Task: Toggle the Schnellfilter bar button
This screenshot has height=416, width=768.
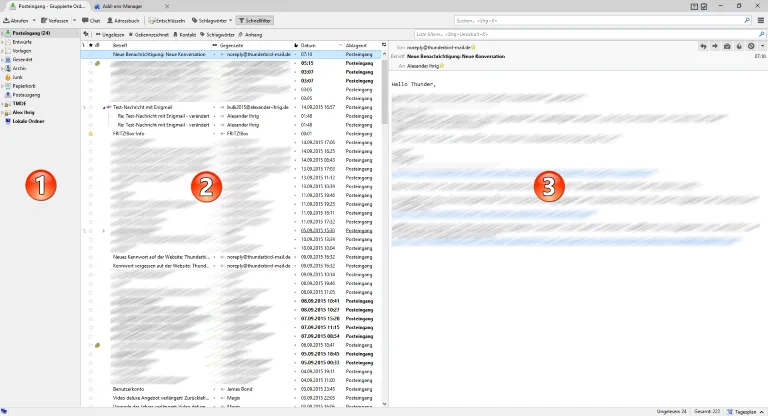Action: (x=255, y=21)
